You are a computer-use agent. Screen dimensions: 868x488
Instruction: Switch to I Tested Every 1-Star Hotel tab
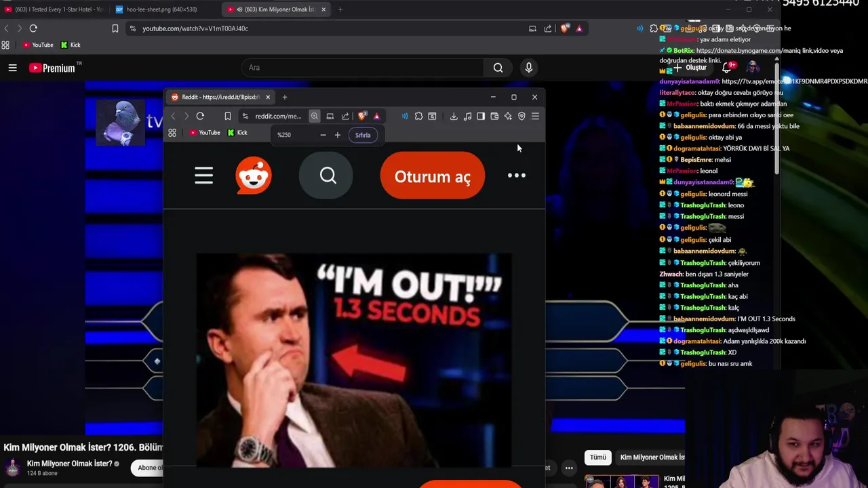[x=54, y=9]
